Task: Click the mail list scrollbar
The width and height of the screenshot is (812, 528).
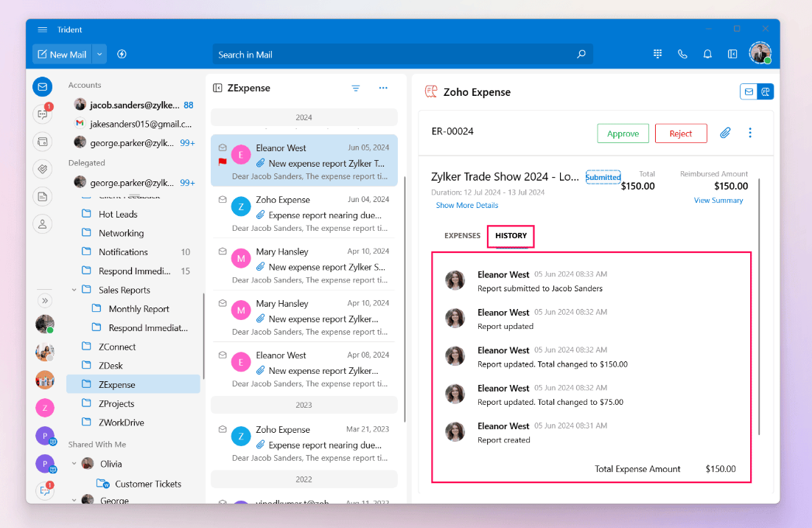Action: 405,299
